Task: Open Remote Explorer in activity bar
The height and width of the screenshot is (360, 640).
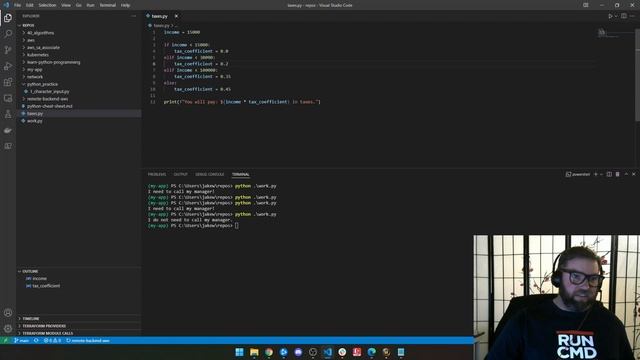Action: coord(8,98)
